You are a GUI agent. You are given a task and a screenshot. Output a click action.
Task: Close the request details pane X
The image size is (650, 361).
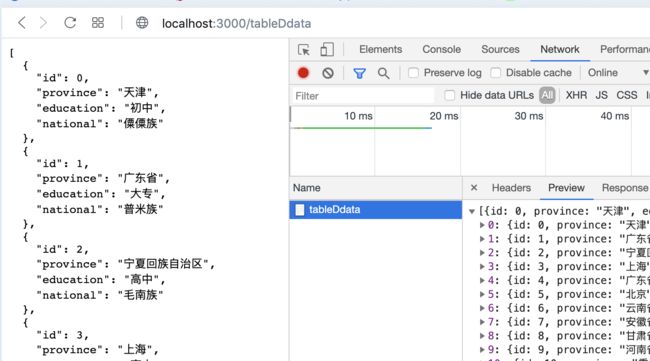point(474,188)
